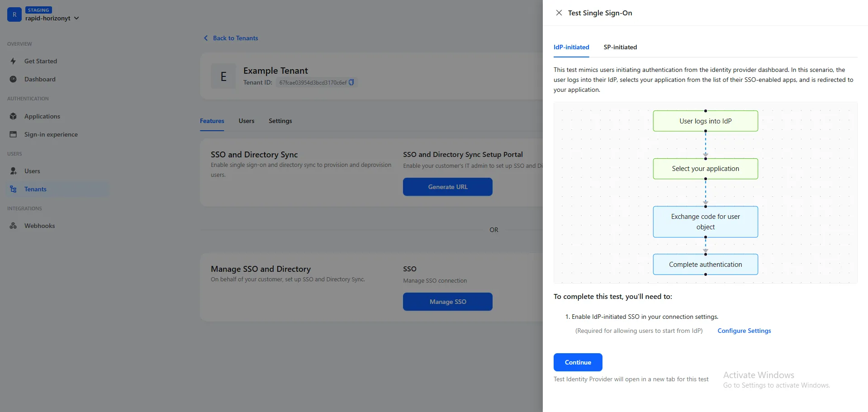The image size is (868, 412).
Task: Click the Generate URL button
Action: click(x=447, y=187)
